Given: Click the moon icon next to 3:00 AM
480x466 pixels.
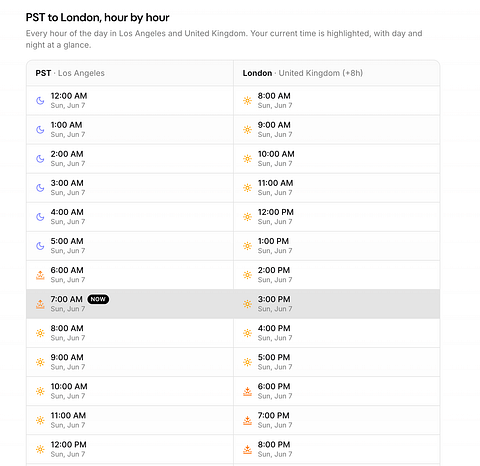Looking at the screenshot, I should coord(40,188).
